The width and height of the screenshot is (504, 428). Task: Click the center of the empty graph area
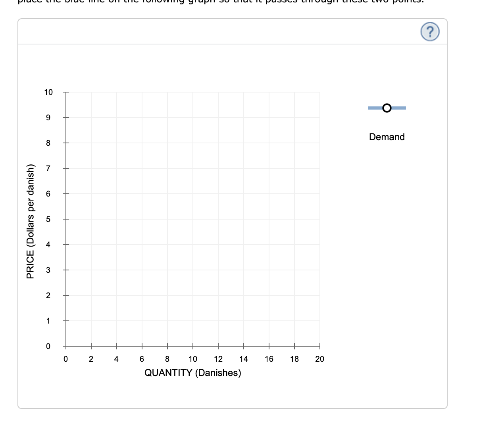(192, 219)
